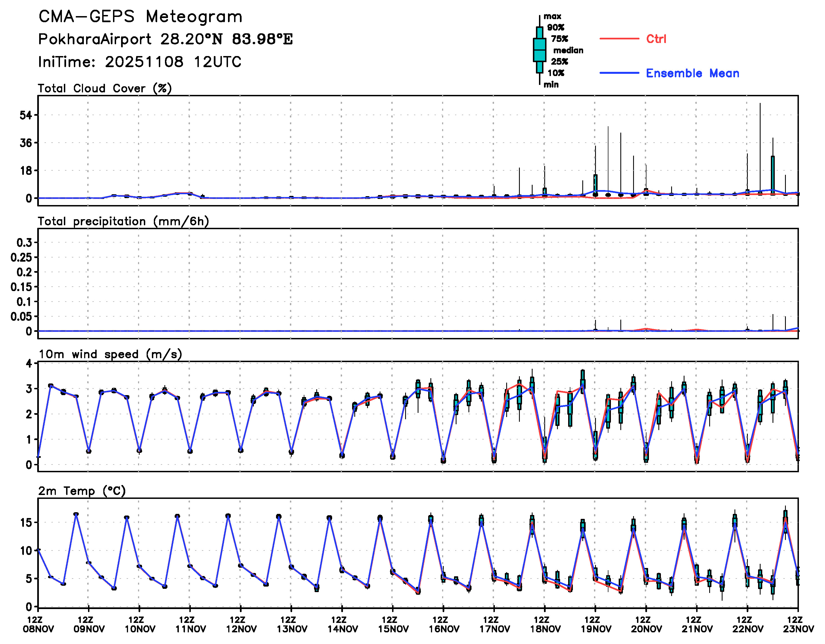825x644 pixels.
Task: Click the median label in legend
Action: click(568, 50)
